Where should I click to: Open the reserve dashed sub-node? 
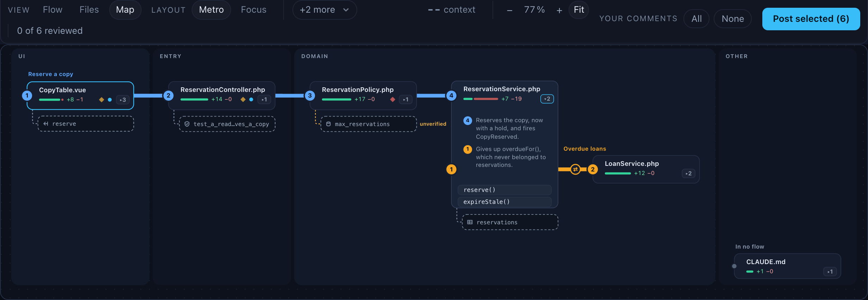[x=86, y=124]
